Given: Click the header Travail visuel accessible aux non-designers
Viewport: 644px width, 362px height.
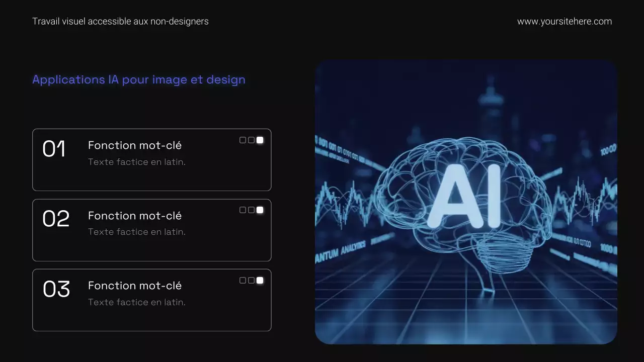Looking at the screenshot, I should 120,21.
